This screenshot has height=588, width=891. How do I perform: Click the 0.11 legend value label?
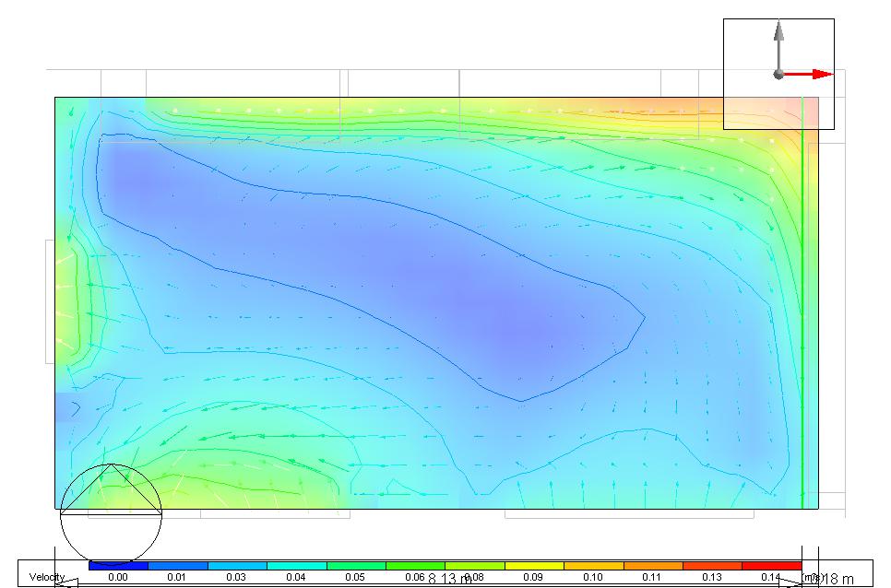(x=652, y=577)
